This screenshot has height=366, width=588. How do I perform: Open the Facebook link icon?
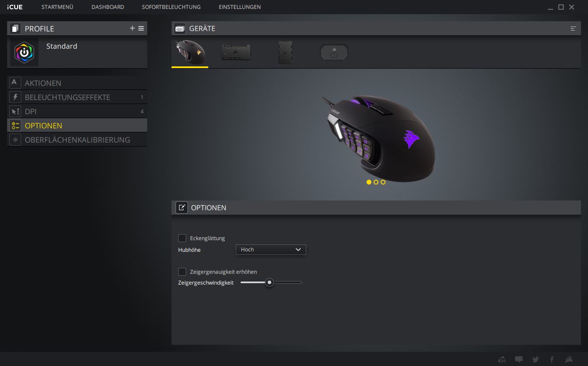point(552,359)
